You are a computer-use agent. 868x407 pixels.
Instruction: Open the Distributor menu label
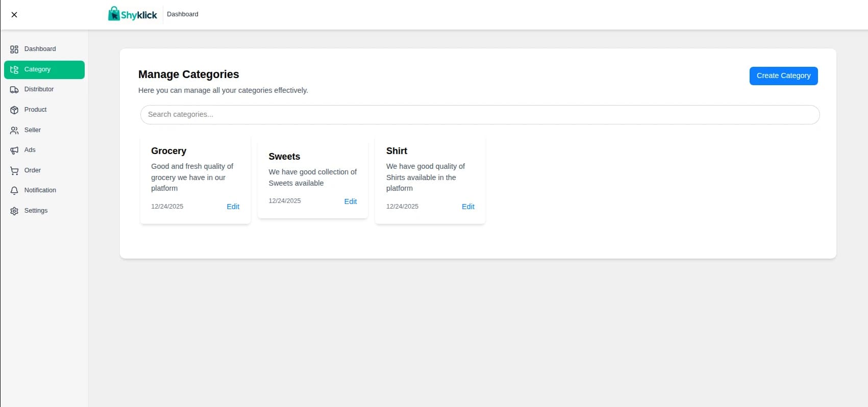[39, 89]
